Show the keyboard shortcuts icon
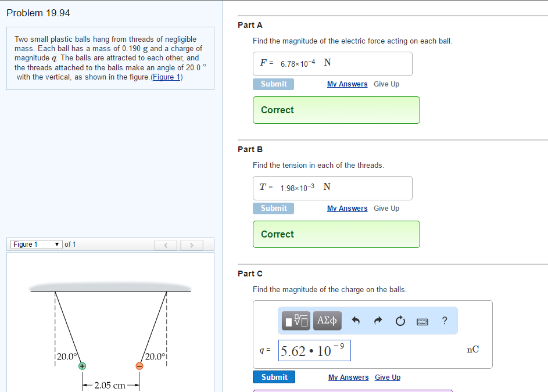 pos(422,321)
